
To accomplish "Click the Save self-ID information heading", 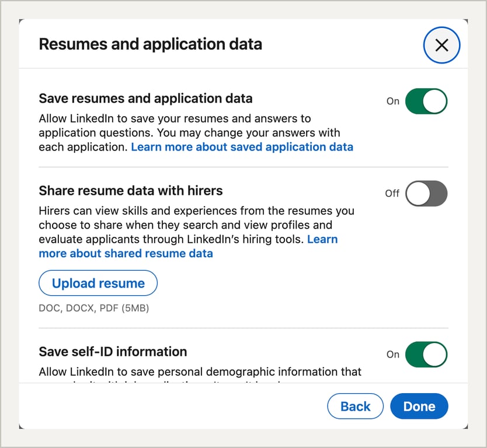I will (x=113, y=352).
